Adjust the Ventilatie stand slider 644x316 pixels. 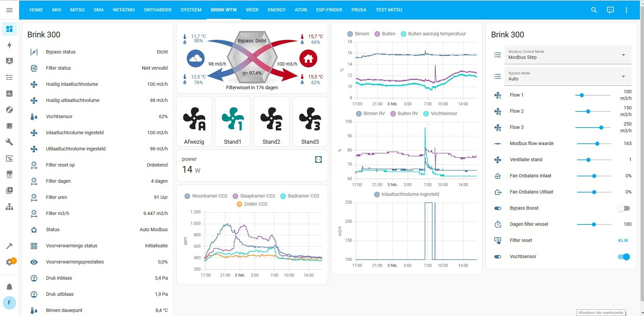[594, 160]
